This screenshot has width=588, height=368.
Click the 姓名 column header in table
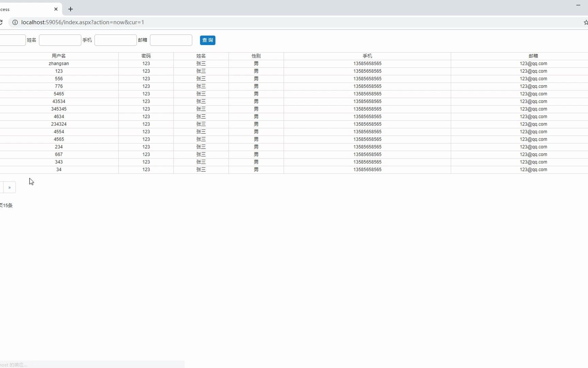click(x=201, y=56)
